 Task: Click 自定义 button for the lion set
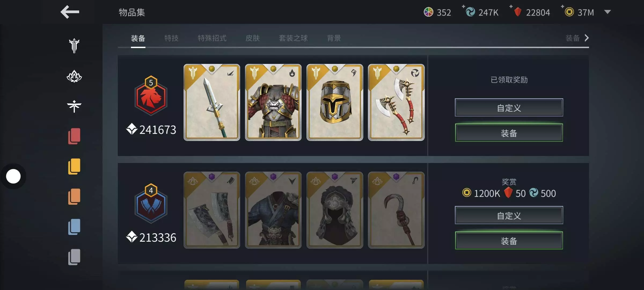509,107
